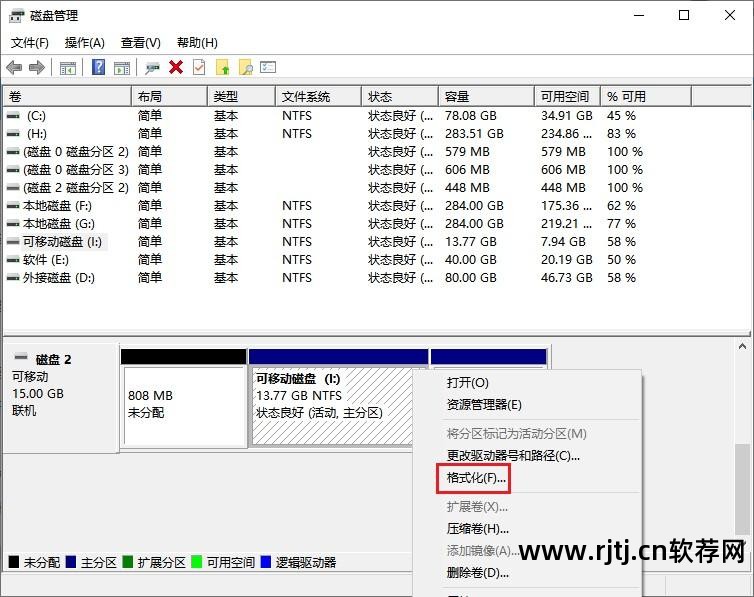This screenshot has width=754, height=597.
Task: Click the properties checkmark page icon
Action: [x=199, y=67]
